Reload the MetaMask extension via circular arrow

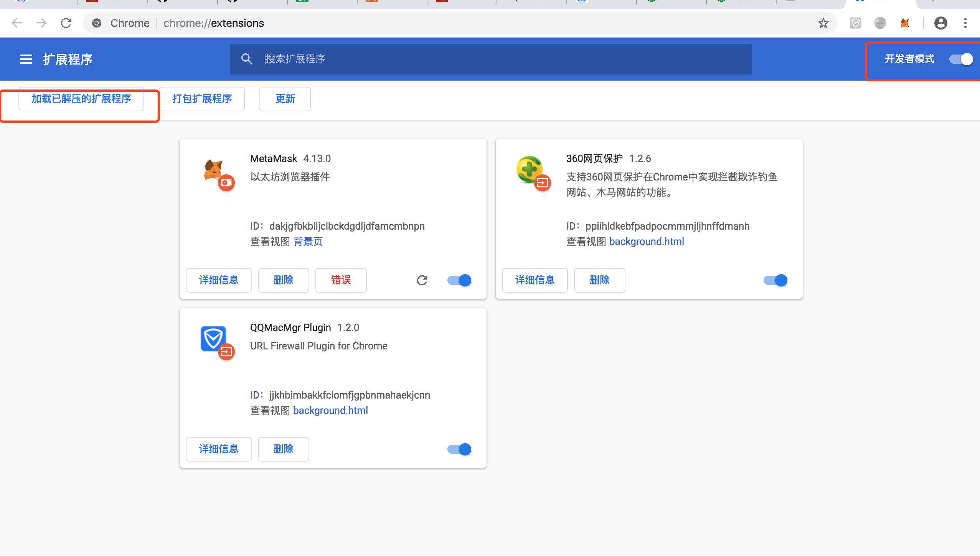422,280
